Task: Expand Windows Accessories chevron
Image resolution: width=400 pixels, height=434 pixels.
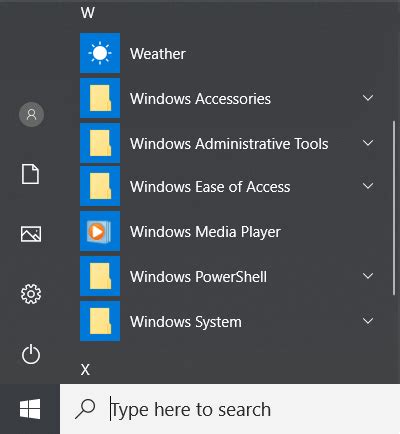Action: 368,98
